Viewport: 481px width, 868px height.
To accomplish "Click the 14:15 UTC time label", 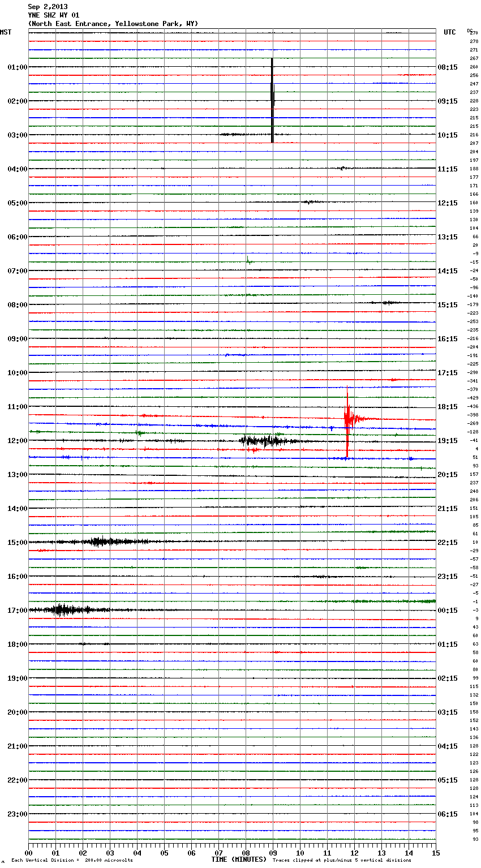I will click(x=448, y=271).
